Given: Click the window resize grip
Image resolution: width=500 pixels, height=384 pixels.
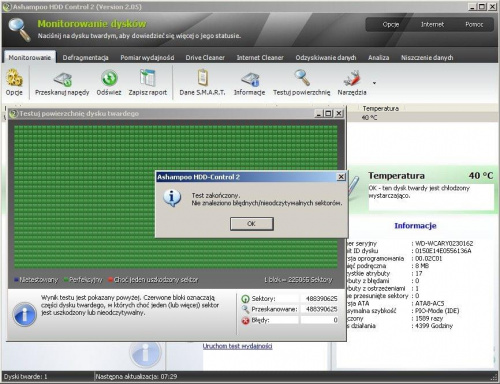Looking at the screenshot, I should pos(494,378).
